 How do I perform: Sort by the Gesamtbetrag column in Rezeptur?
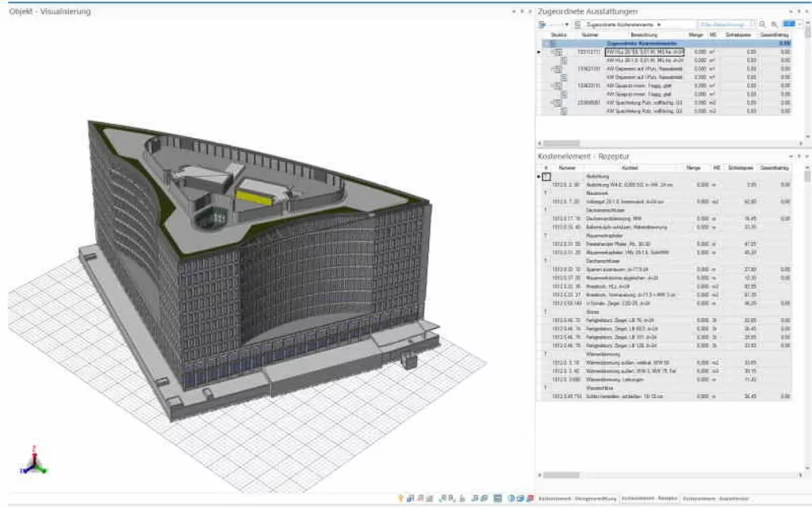point(774,168)
